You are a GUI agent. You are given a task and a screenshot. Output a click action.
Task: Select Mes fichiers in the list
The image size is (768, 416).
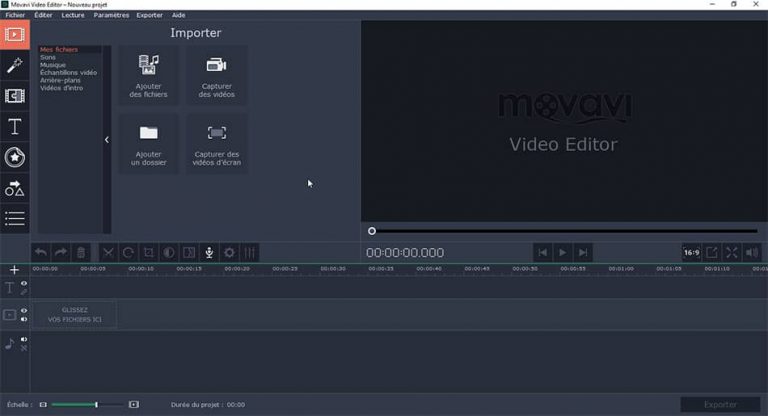tap(59, 49)
